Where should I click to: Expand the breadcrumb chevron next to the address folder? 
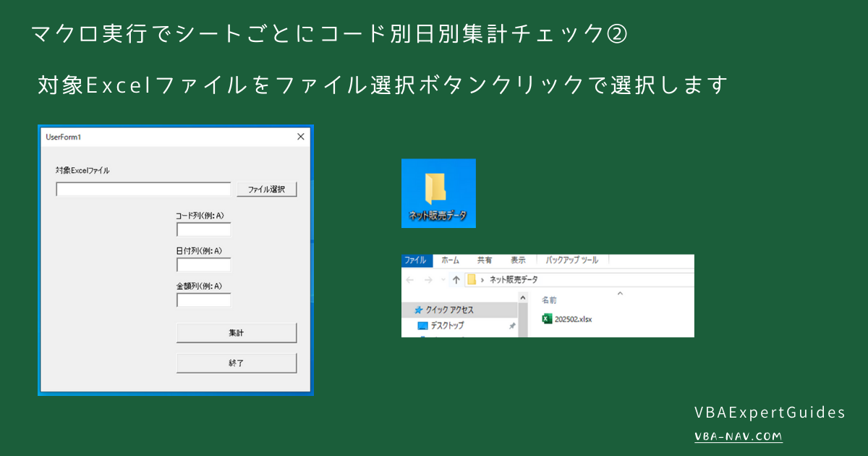pos(482,278)
